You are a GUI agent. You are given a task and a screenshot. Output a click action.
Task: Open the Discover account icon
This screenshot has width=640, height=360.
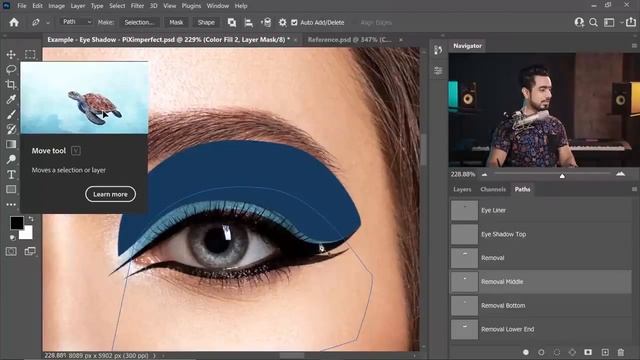pyautogui.click(x=579, y=22)
